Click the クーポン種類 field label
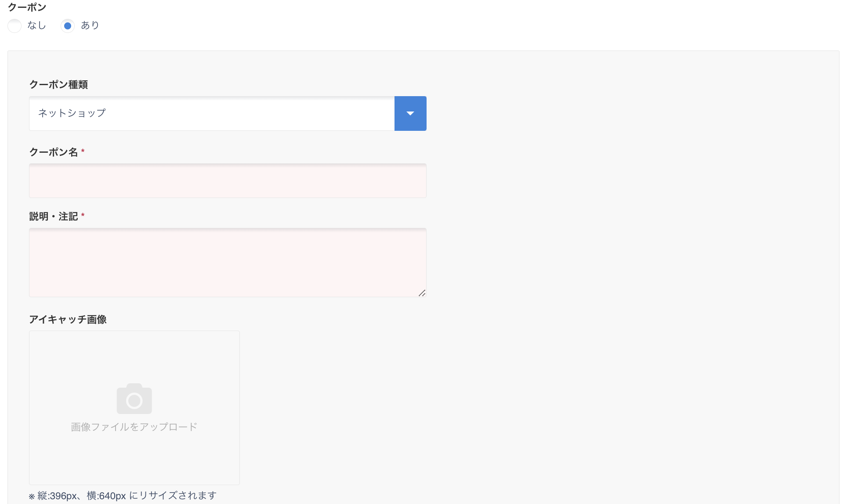Image resolution: width=847 pixels, height=504 pixels. (58, 84)
